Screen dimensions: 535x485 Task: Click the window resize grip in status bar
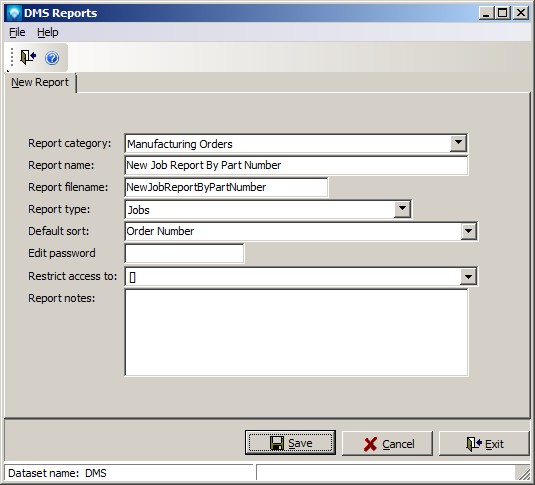522,473
